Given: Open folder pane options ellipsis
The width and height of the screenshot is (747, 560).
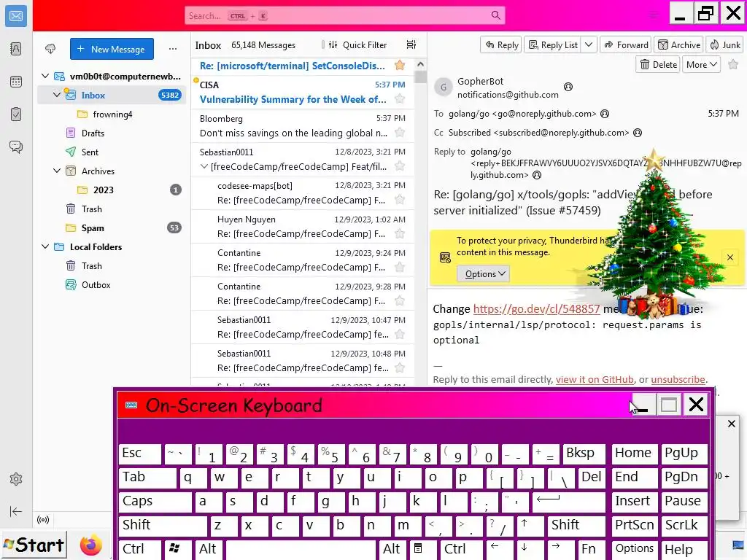Looking at the screenshot, I should (x=173, y=49).
